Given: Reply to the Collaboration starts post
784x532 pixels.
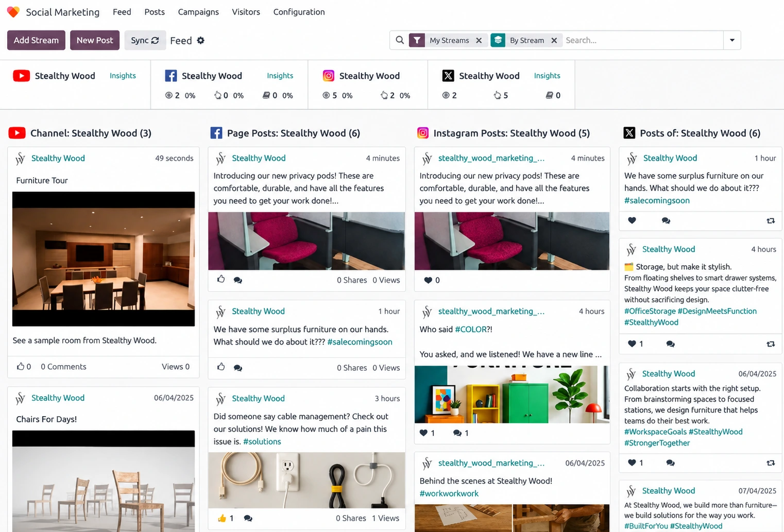Looking at the screenshot, I should click(x=670, y=462).
